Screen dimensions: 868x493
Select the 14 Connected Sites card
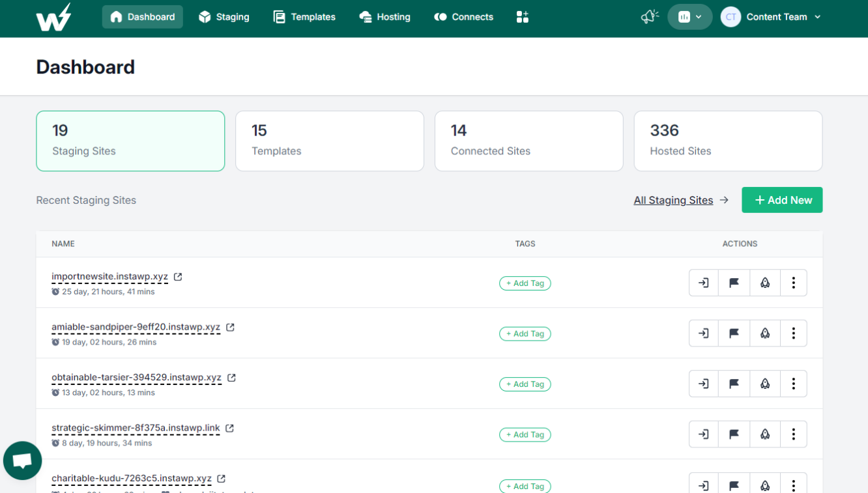(529, 141)
